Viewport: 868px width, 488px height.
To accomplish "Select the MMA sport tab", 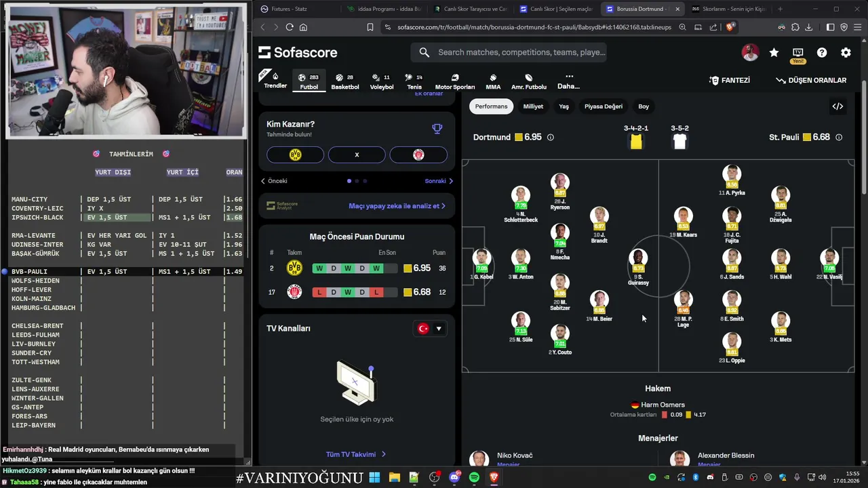I will point(493,81).
